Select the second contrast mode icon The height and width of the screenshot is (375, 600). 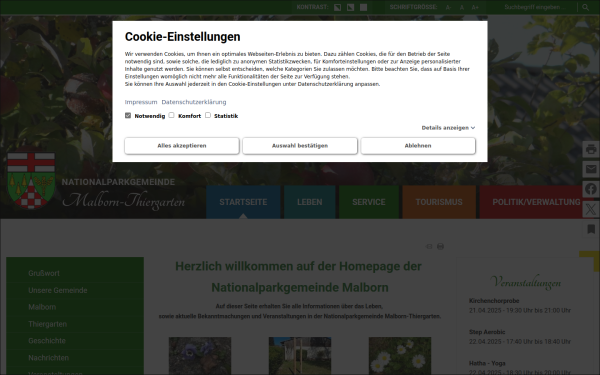coord(351,7)
